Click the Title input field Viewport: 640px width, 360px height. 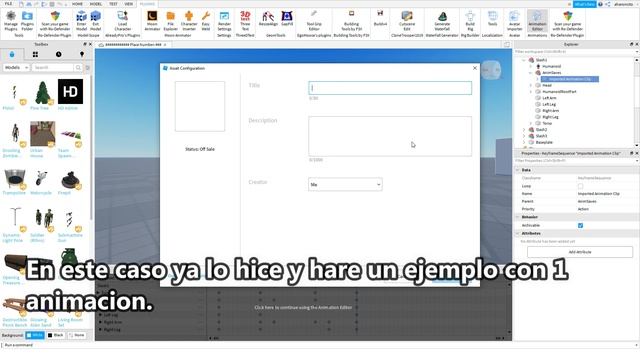(x=390, y=88)
